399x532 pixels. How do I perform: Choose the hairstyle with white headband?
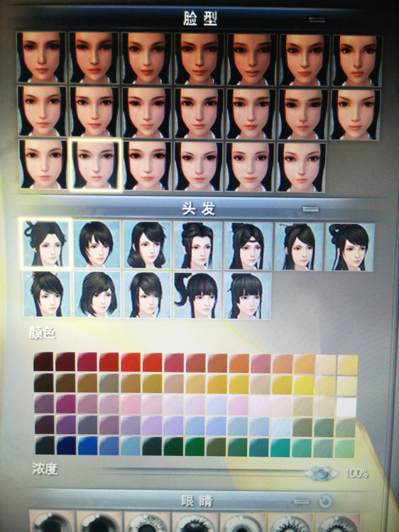click(248, 246)
